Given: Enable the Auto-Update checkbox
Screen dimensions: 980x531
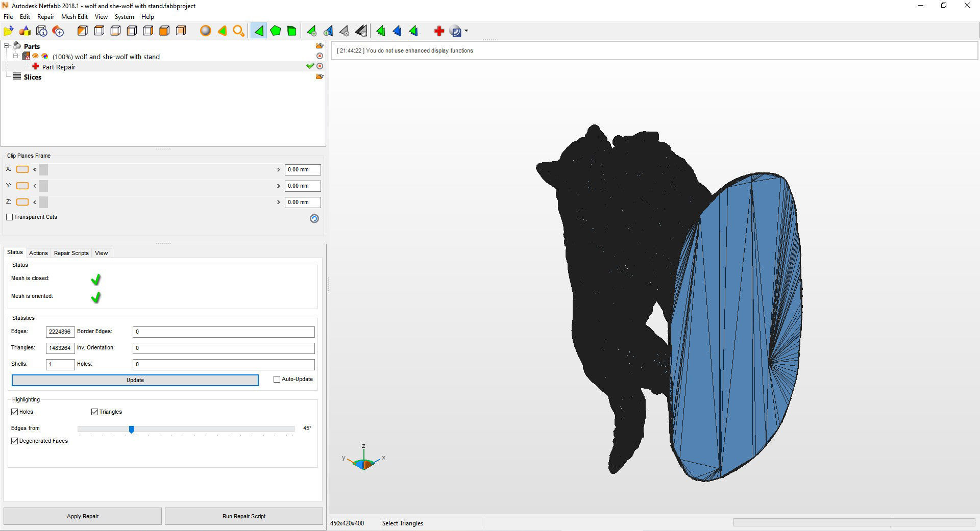Looking at the screenshot, I should coord(277,380).
